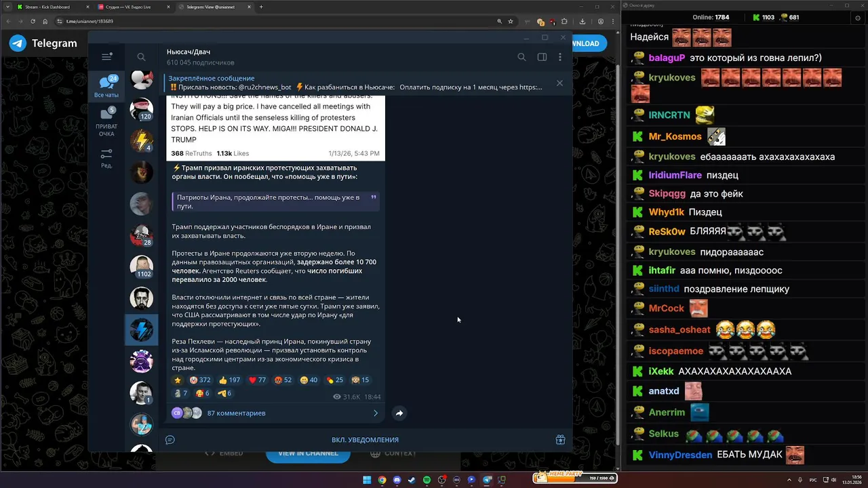Open the Telegram hamburger menu
Screen dimensions: 868x488
point(106,57)
